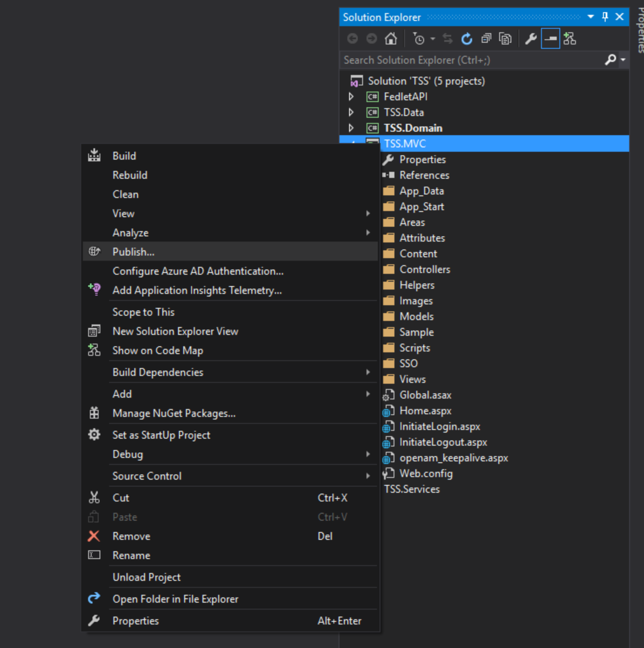
Task: Click the Global.asax file icon
Action: [388, 395]
